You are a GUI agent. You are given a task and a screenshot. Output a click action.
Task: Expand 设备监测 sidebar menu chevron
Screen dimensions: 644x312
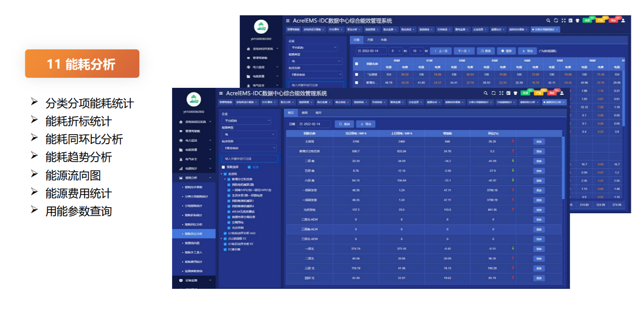pos(210,281)
